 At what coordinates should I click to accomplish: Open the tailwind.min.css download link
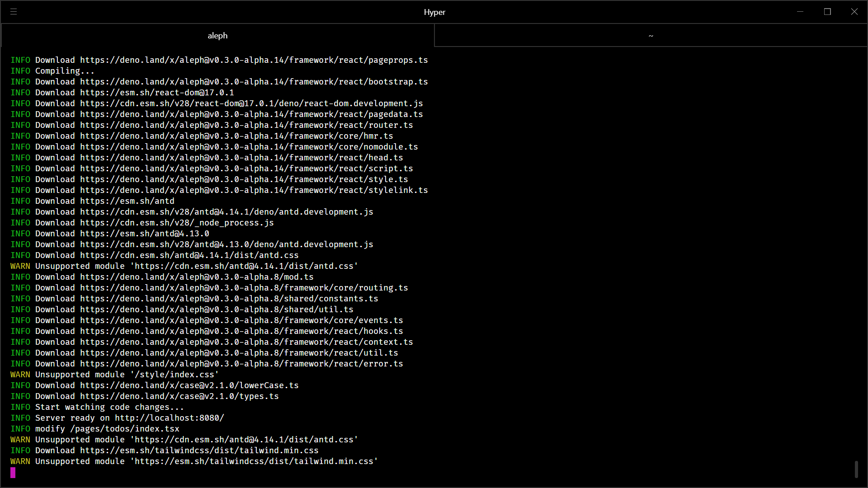click(x=199, y=450)
